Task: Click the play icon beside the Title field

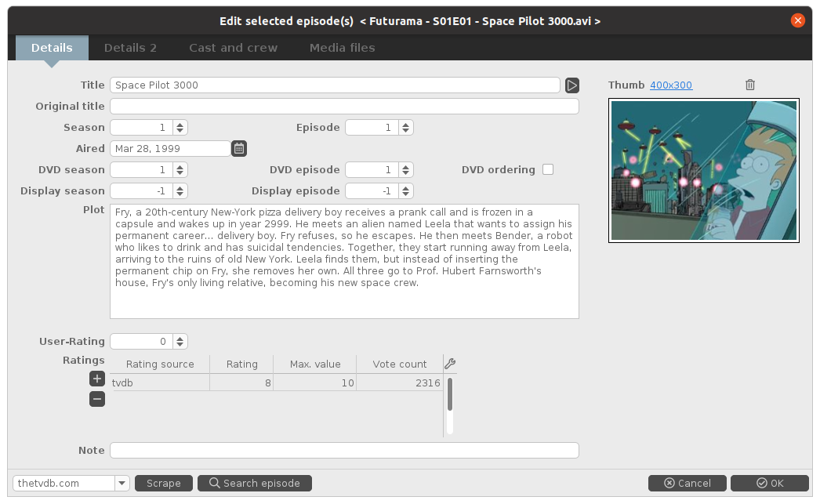Action: [572, 85]
